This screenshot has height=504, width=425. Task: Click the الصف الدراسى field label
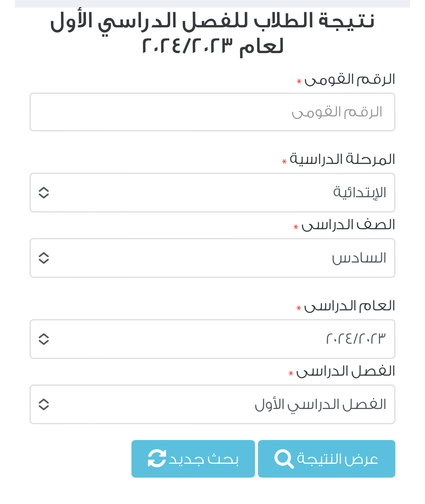(348, 225)
